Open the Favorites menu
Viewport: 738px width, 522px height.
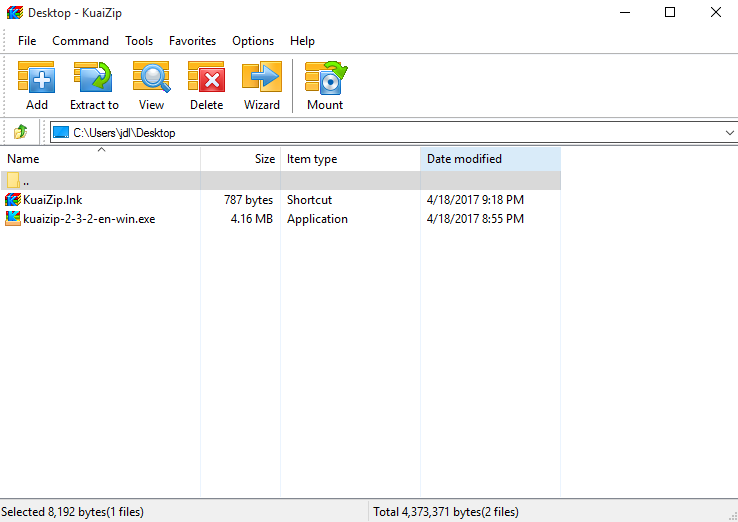pos(193,41)
